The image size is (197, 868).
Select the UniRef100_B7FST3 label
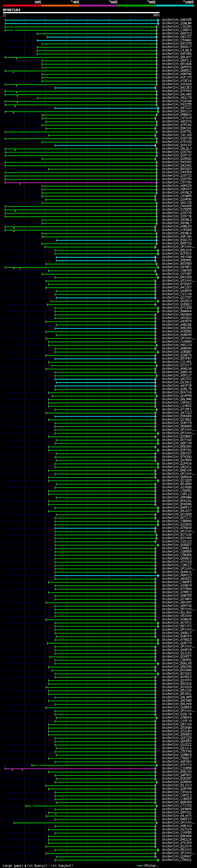(x=177, y=765)
